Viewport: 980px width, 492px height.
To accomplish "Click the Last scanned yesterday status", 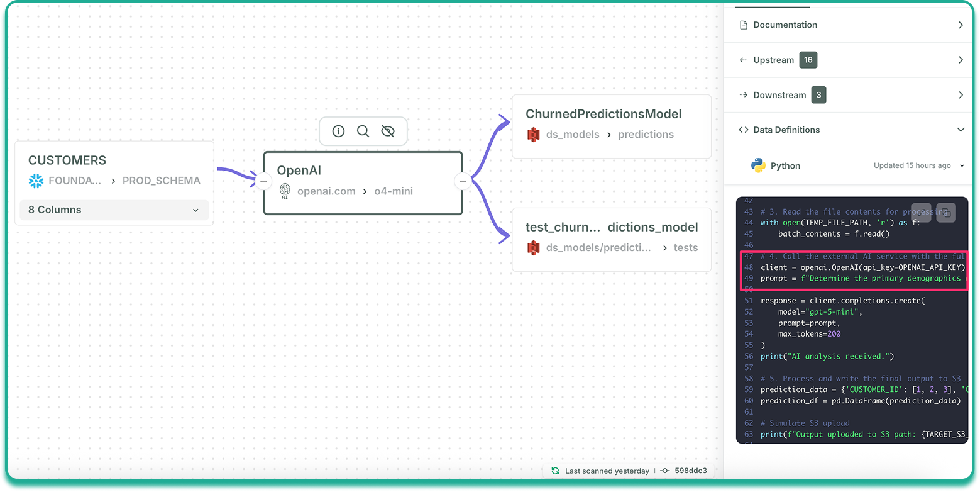I will [607, 471].
